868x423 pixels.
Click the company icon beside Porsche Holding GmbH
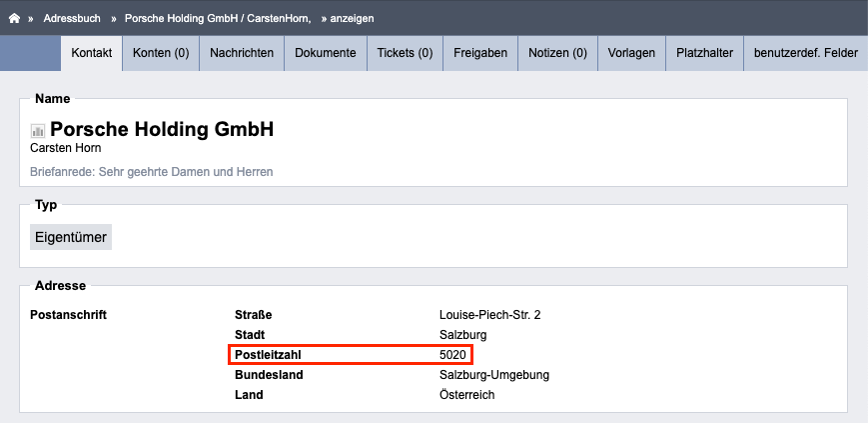coord(38,131)
